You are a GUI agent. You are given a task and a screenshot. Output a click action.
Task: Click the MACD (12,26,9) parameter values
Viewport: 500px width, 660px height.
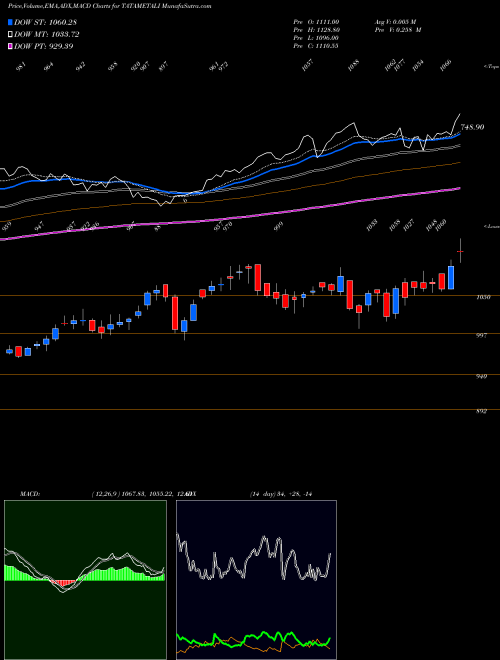137,494
